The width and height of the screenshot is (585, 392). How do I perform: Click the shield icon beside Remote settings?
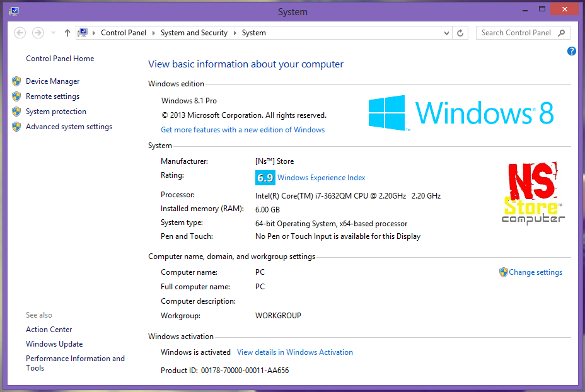tap(16, 96)
